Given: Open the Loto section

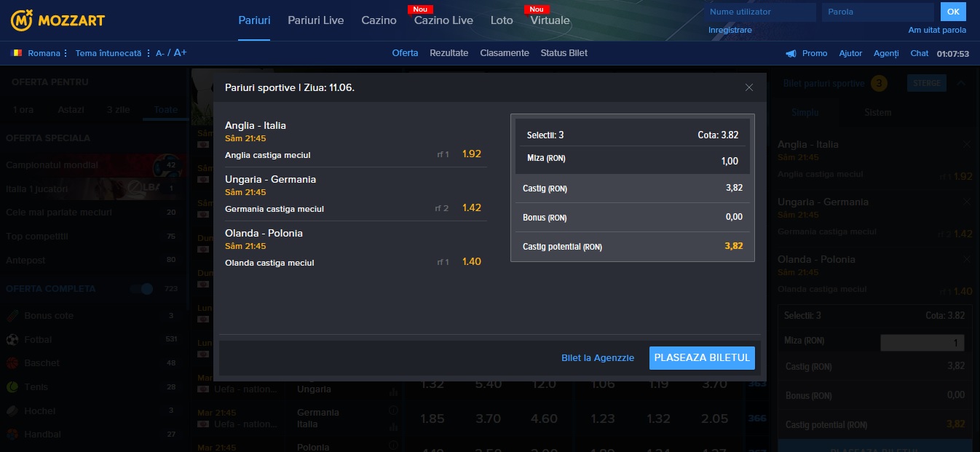Looking at the screenshot, I should point(502,20).
